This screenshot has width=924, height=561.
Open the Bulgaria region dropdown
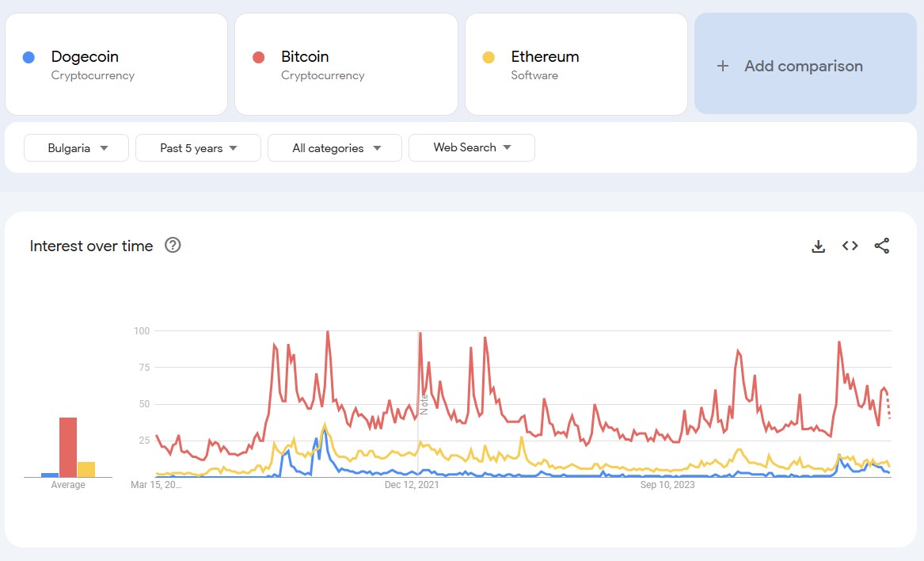click(76, 147)
